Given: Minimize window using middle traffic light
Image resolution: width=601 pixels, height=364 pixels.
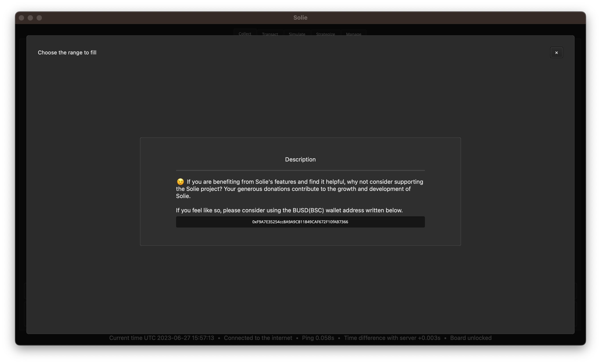Looking at the screenshot, I should (30, 18).
